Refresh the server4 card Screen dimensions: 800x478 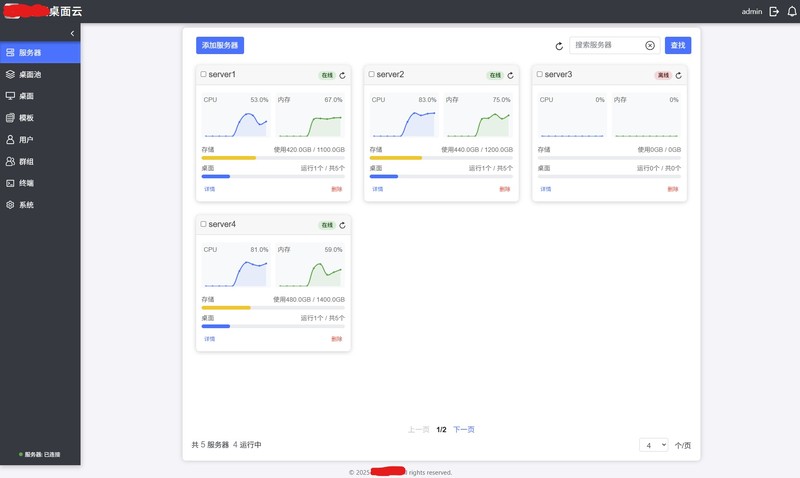(x=342, y=225)
